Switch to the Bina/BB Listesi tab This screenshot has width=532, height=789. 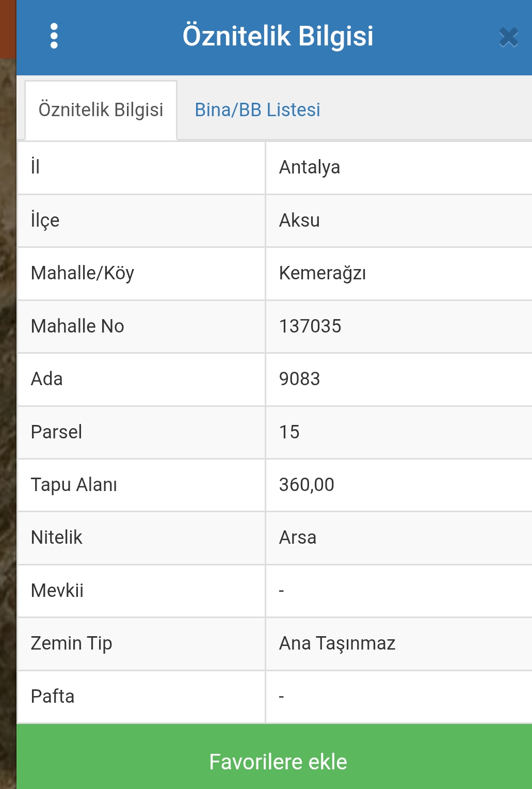(257, 110)
